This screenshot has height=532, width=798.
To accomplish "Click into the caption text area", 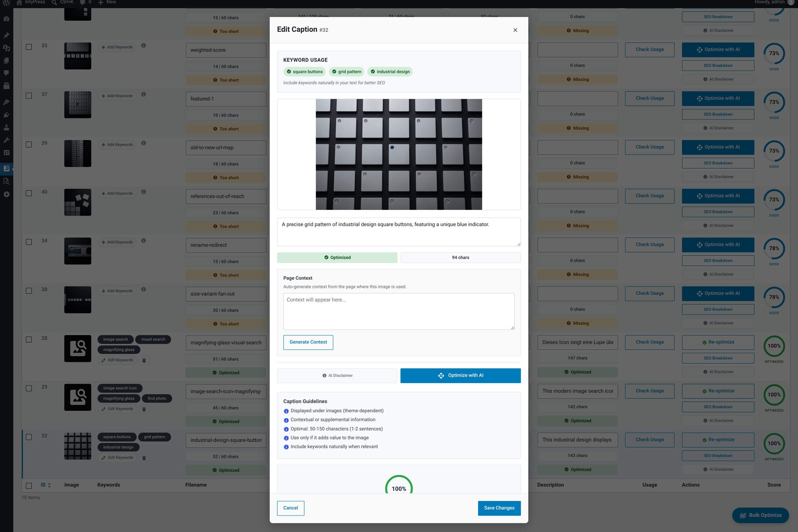I will point(399,232).
